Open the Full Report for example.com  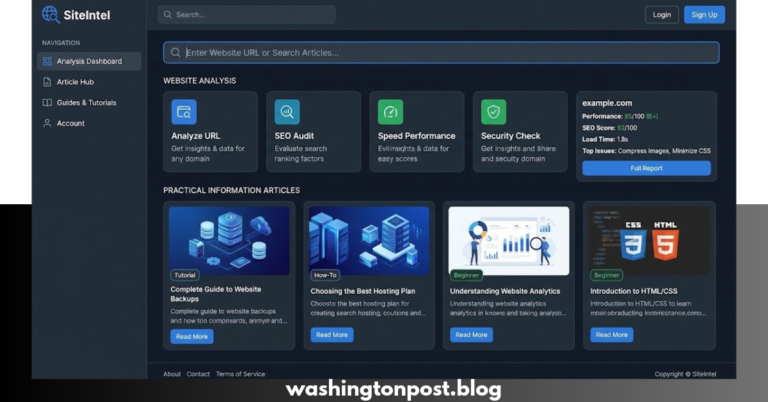click(646, 168)
